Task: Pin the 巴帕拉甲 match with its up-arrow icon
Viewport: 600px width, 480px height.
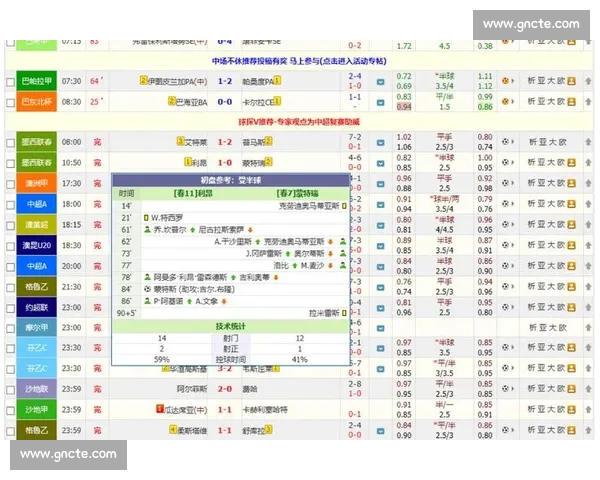Action: (x=588, y=81)
